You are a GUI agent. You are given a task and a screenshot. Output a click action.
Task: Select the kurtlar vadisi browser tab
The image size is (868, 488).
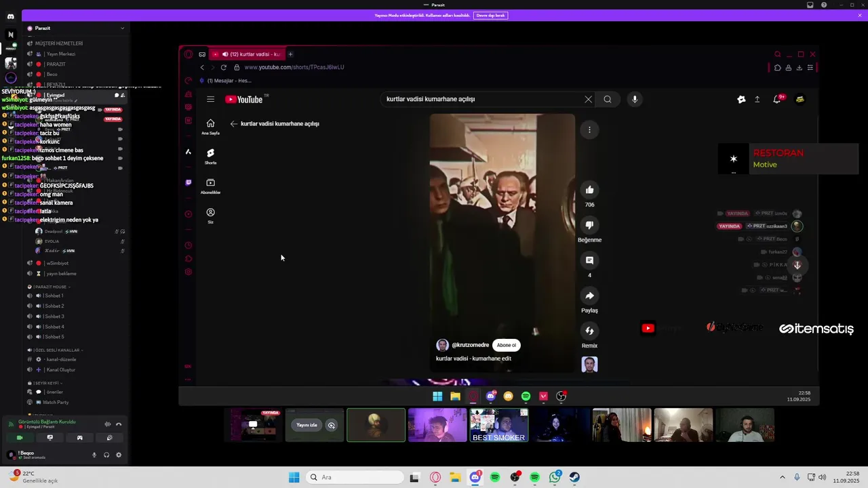248,54
